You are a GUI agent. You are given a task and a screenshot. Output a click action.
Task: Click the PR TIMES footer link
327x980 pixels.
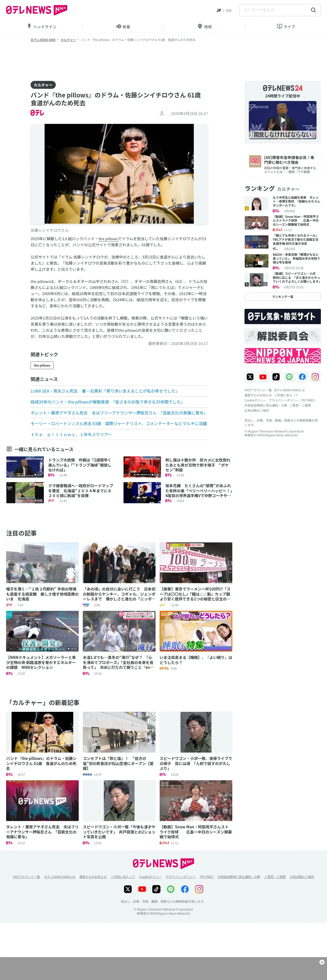(206, 877)
